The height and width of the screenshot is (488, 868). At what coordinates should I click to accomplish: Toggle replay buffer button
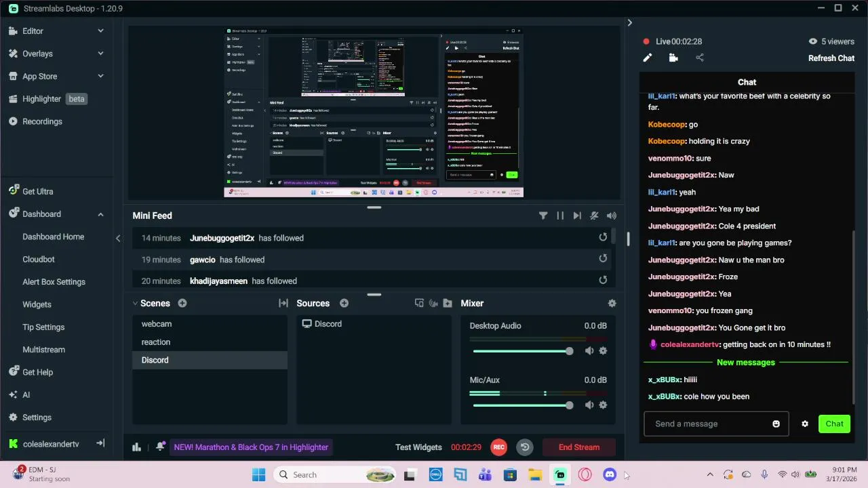525,447
